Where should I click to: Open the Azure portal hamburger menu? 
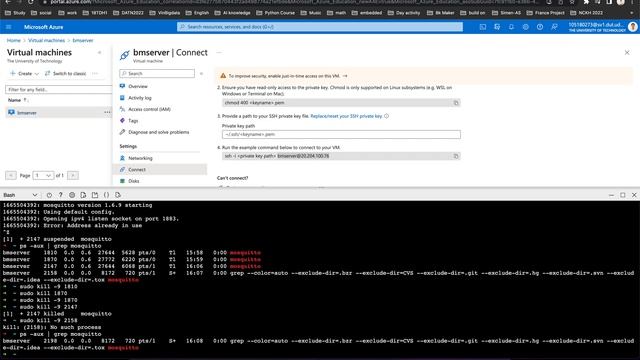[9, 27]
